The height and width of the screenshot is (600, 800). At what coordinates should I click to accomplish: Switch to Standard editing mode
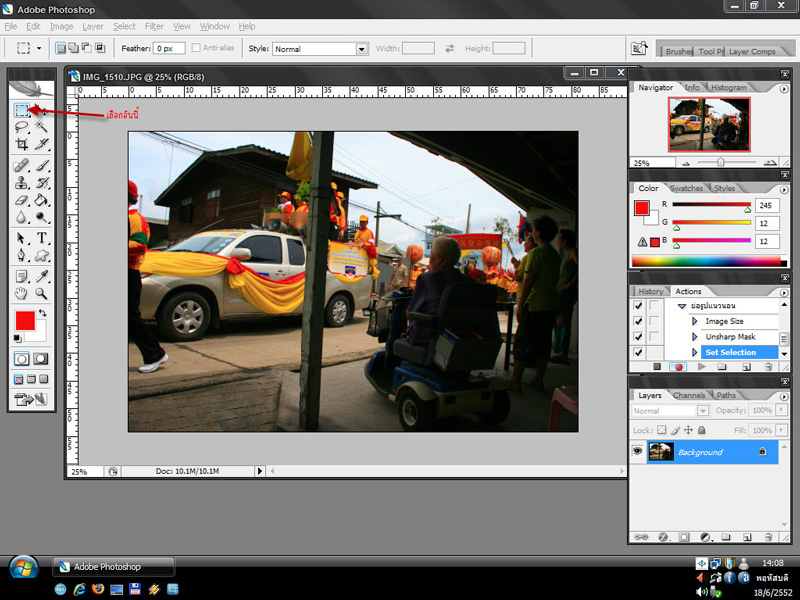click(x=21, y=359)
